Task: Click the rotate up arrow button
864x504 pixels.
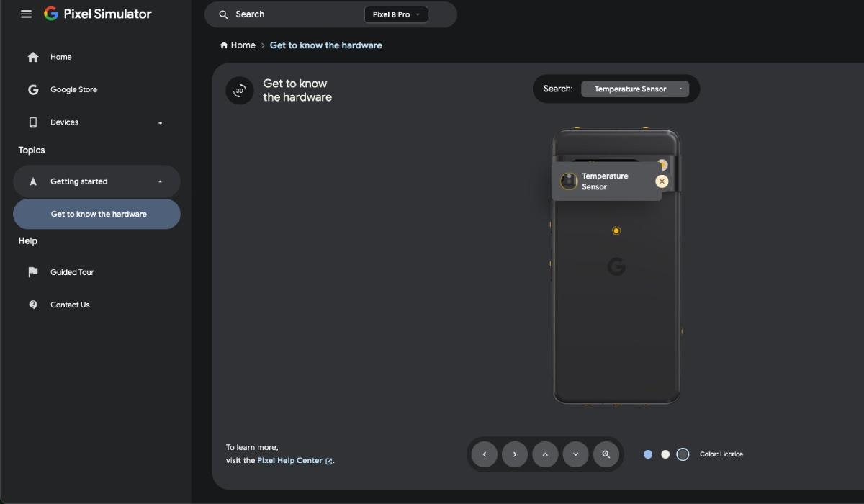Action: [x=545, y=454]
